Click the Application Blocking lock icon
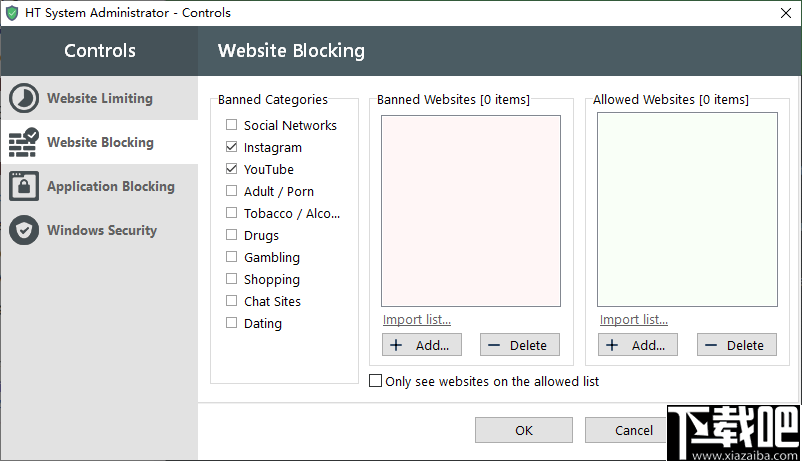 click(x=24, y=186)
